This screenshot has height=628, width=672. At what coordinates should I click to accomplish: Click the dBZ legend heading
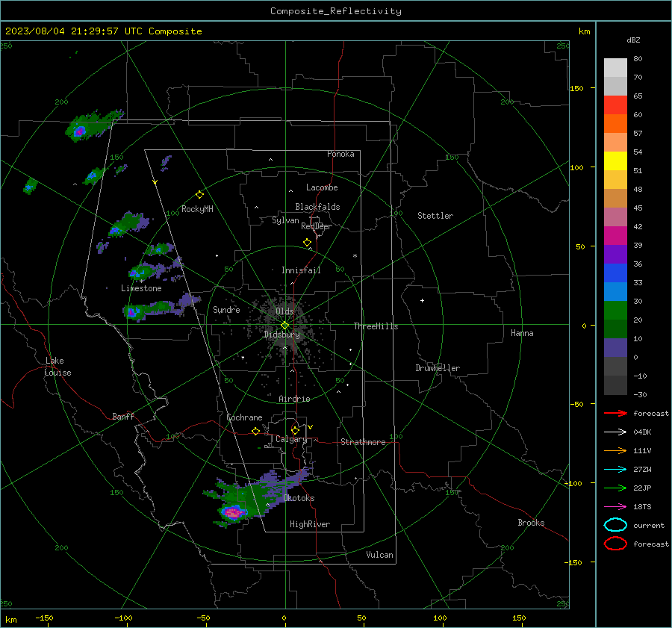coord(633,40)
